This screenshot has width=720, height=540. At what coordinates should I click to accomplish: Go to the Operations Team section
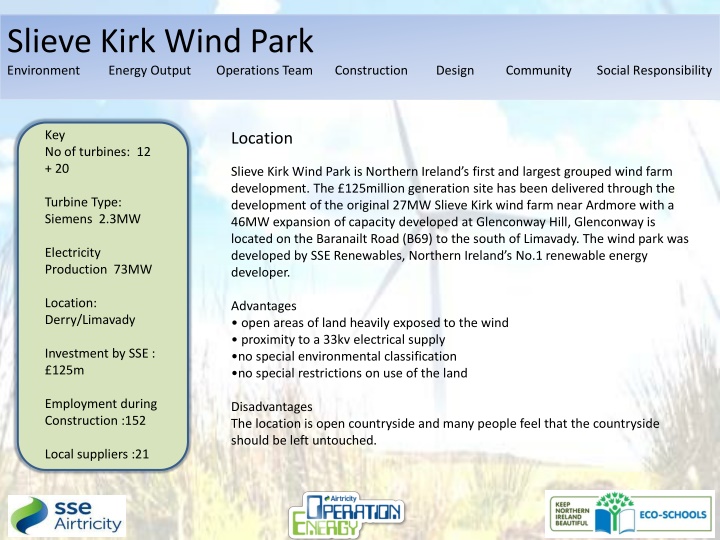(264, 70)
